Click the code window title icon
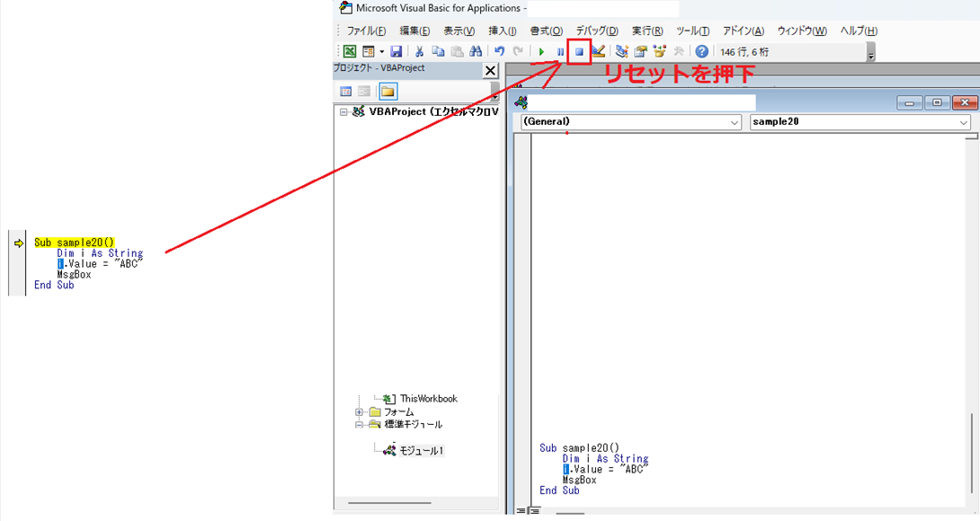Image resolution: width=980 pixels, height=521 pixels. (x=521, y=102)
